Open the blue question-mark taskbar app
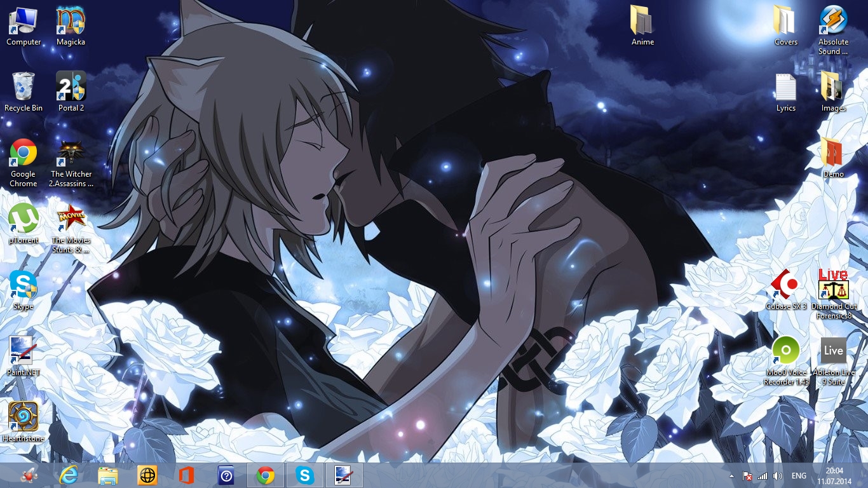This screenshot has height=488, width=868. click(226, 475)
